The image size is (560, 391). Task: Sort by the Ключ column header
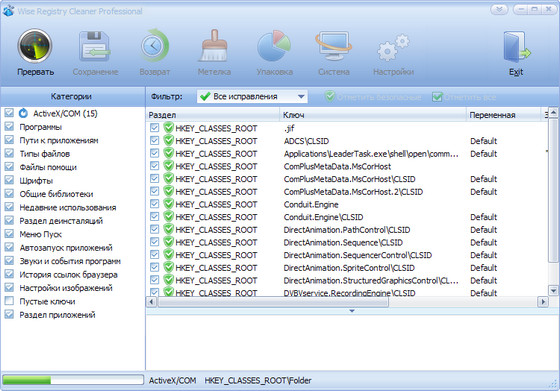pos(372,115)
